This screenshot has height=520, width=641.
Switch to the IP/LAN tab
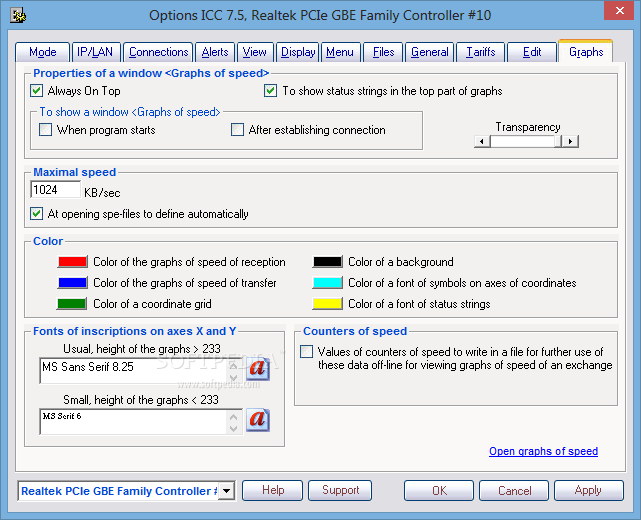point(95,52)
